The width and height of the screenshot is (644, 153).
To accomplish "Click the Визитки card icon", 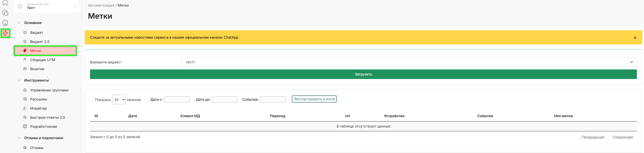I will pos(25,69).
